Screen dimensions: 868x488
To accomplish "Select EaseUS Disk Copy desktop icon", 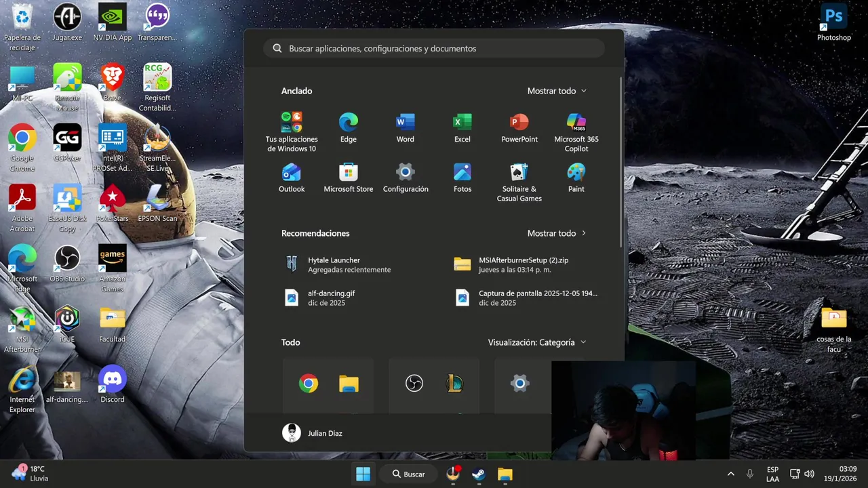I will (67, 209).
